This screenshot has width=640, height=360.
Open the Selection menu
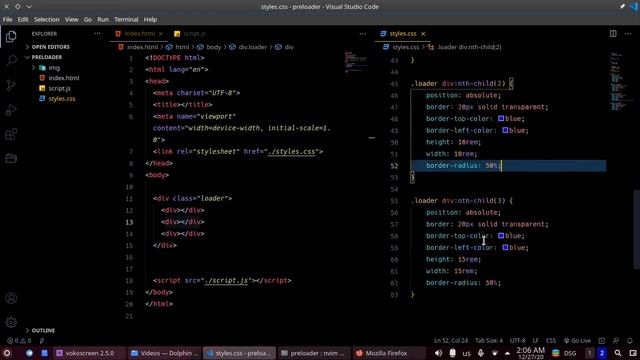tap(47, 19)
